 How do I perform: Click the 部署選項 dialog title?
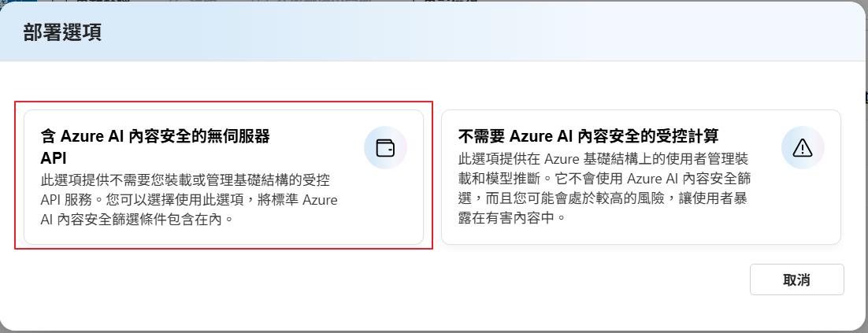point(62,33)
